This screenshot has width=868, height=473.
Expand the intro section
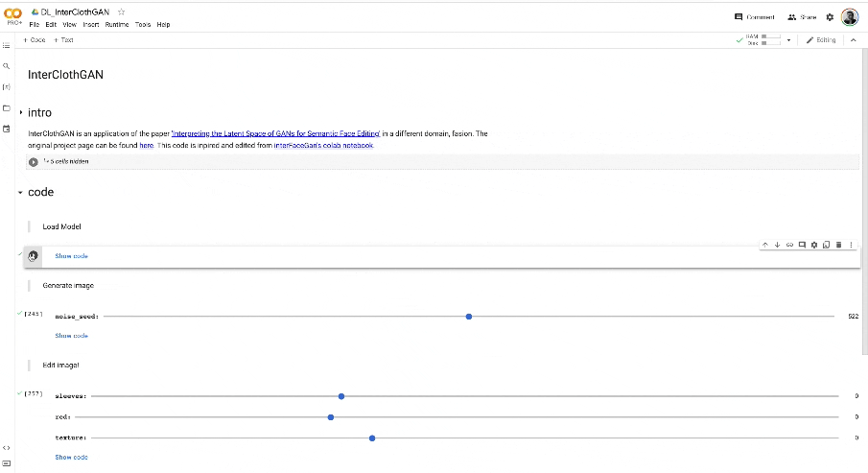click(21, 112)
